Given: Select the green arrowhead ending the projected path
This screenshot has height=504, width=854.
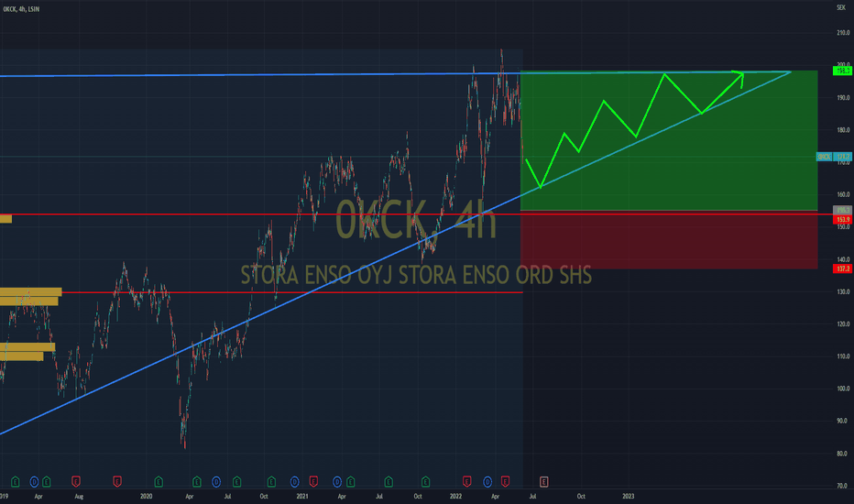Looking at the screenshot, I should pyautogui.click(x=739, y=78).
